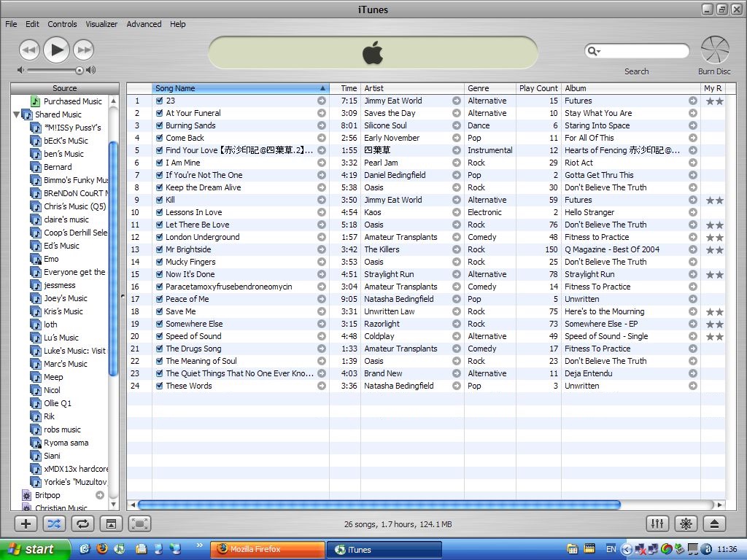Uncheck Mucky Fingers checkbox
Viewport: 747px width, 560px height.
click(160, 262)
